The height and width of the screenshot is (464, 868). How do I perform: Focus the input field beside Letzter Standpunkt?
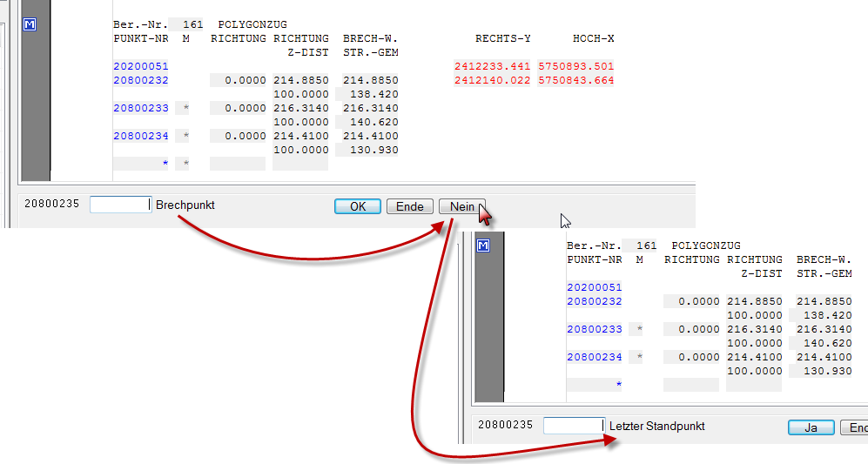click(x=573, y=426)
